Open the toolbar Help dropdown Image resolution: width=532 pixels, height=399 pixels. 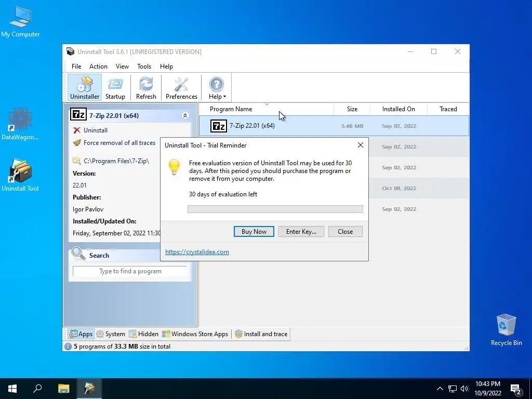tap(217, 87)
